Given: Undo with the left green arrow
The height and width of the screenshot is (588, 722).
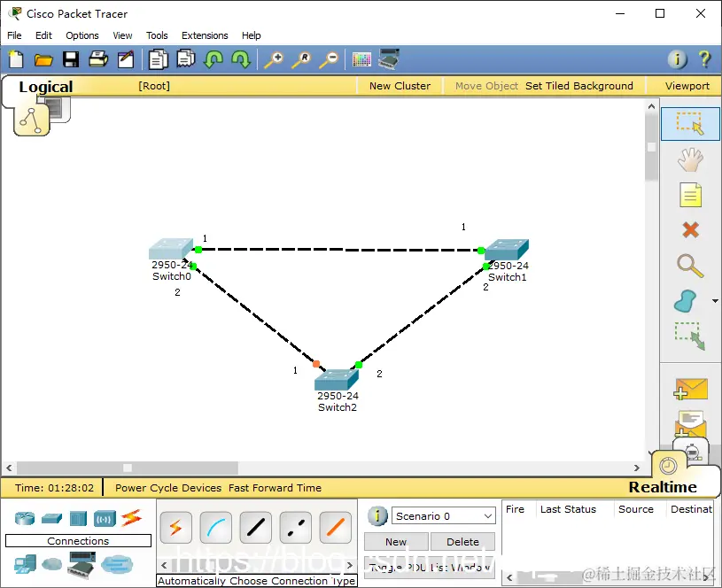Looking at the screenshot, I should click(213, 59).
